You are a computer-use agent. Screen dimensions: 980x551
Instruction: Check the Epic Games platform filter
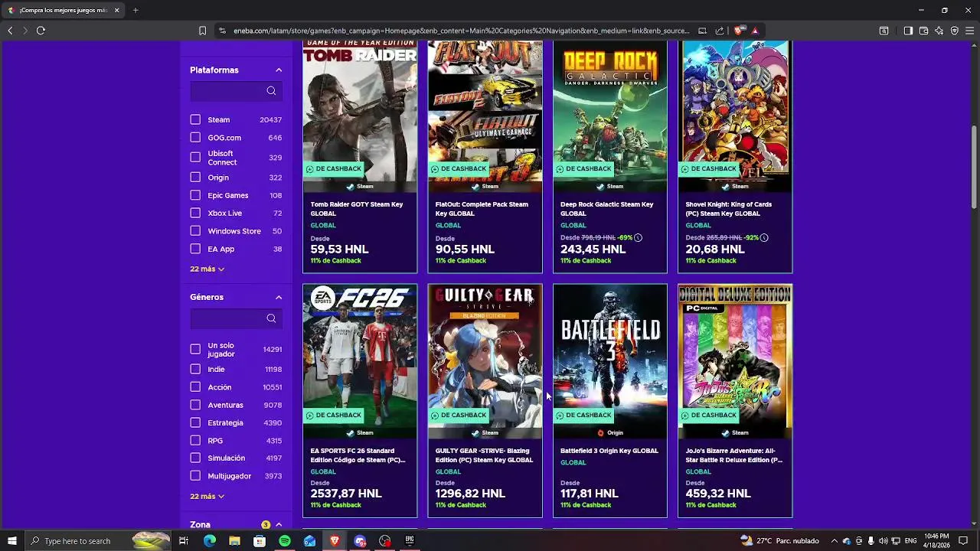[x=195, y=195]
